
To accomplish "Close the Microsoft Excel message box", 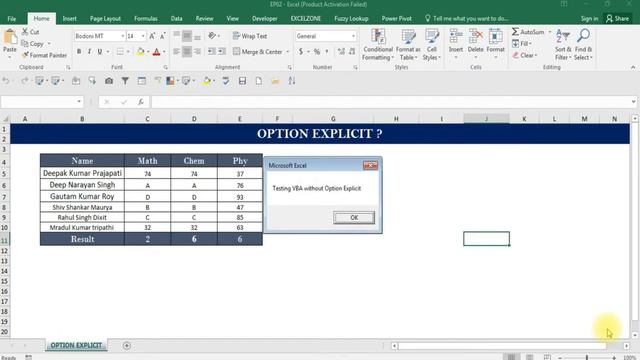I will [x=370, y=165].
